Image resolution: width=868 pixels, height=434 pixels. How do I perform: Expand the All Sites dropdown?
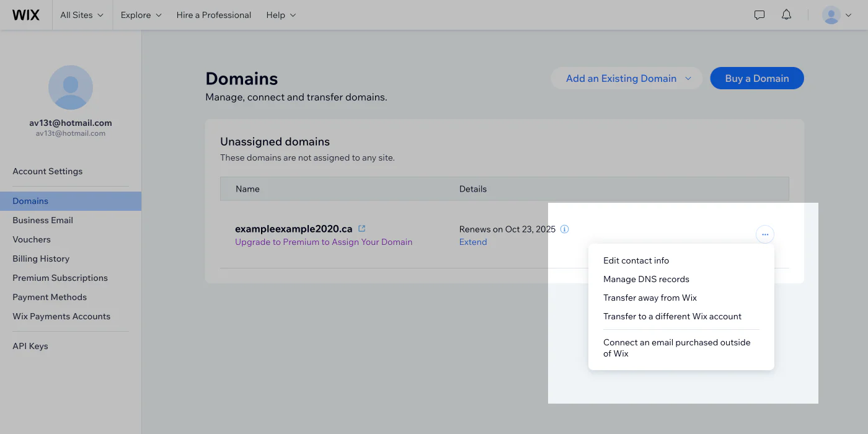pos(82,14)
